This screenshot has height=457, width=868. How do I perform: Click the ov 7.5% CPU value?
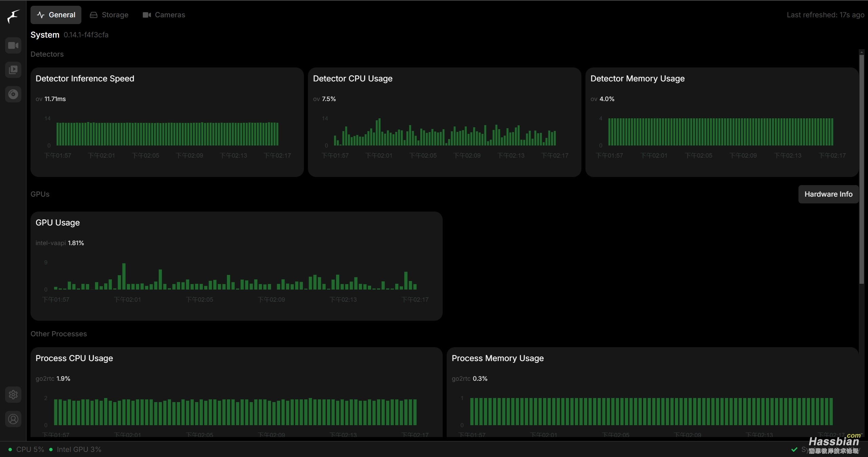tap(324, 99)
